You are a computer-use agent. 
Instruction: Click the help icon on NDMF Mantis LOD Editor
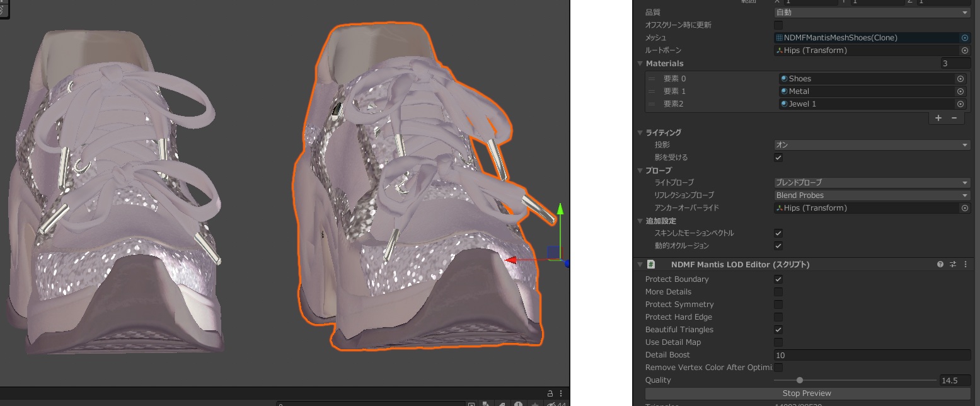[940, 265]
